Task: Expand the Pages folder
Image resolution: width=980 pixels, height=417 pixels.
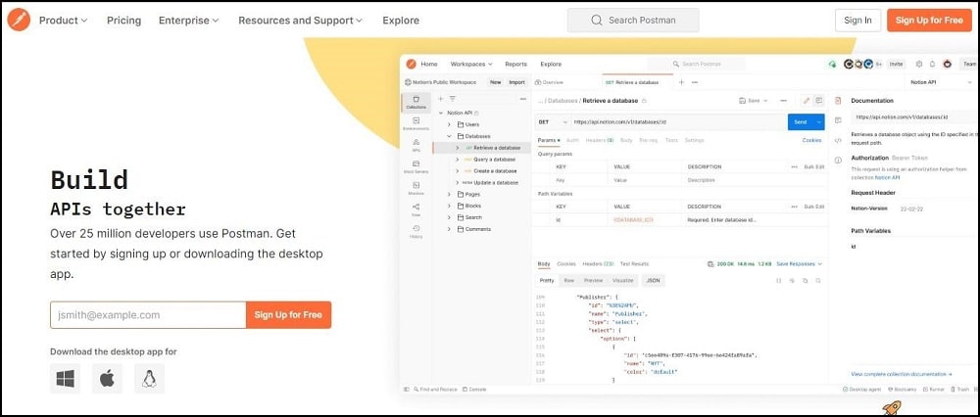Action: [x=449, y=195]
